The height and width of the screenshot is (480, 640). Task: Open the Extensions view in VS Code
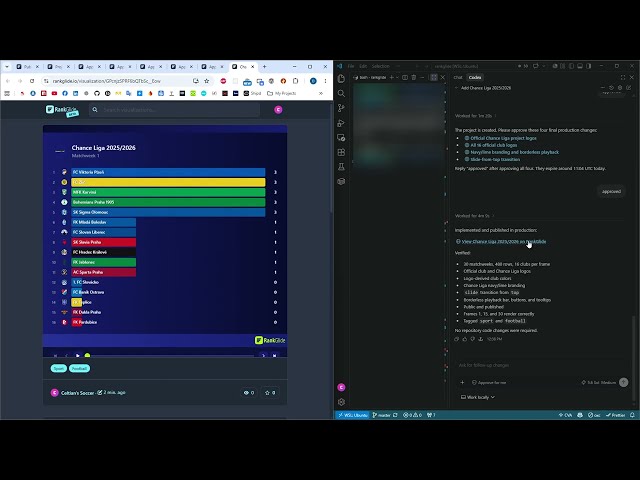click(341, 152)
